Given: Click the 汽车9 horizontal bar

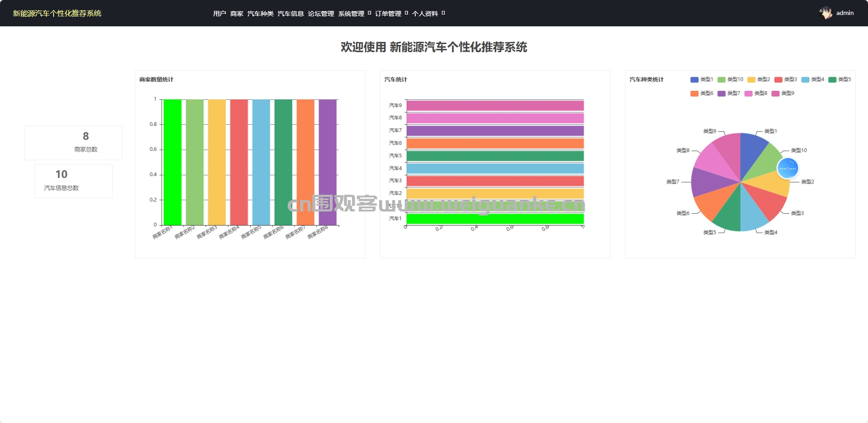Looking at the screenshot, I should point(495,106).
